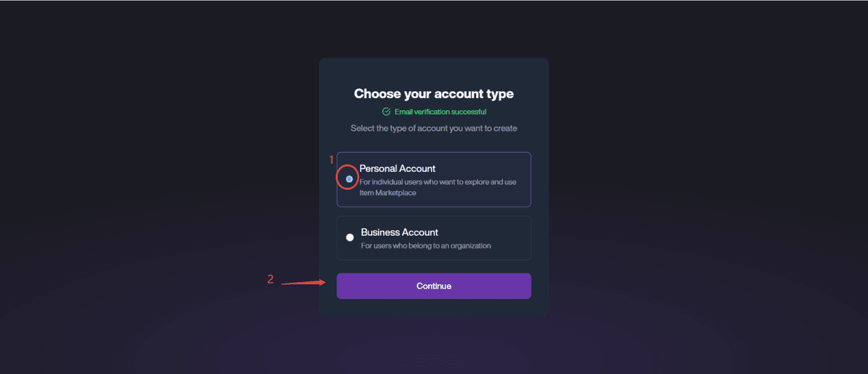Click "Select the type of account" subtitle
Screen dimensions: 868x374
[434, 128]
